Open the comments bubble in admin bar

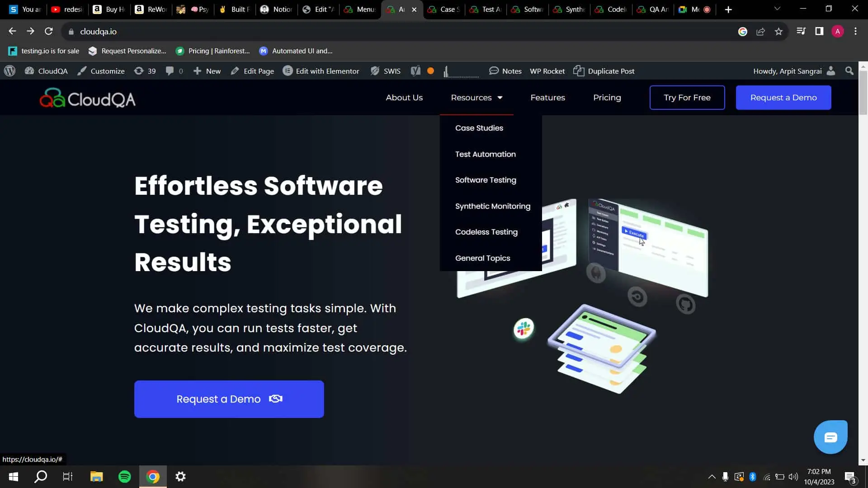[x=170, y=71]
